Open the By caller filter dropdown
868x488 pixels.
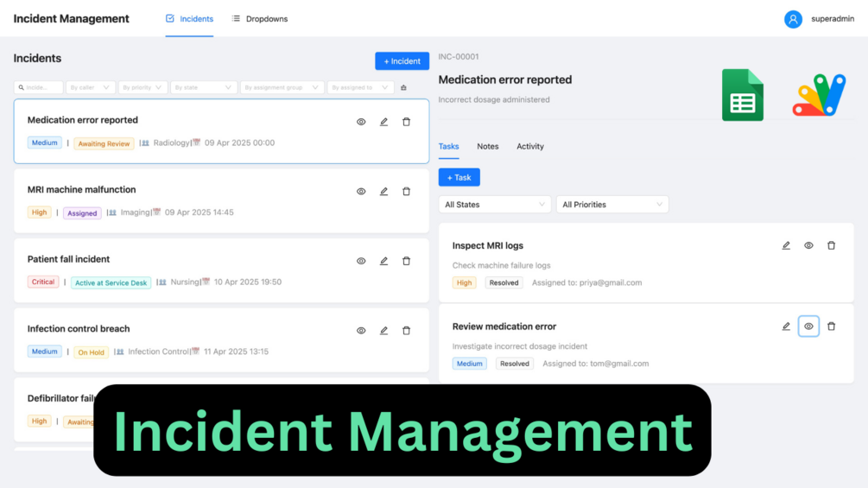pyautogui.click(x=90, y=87)
